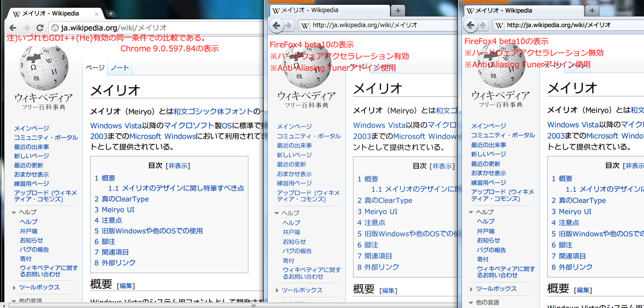Open コミュニティ・ポータル in Chrome sidebar
Viewport: 644px width, 308px height.
click(46, 138)
